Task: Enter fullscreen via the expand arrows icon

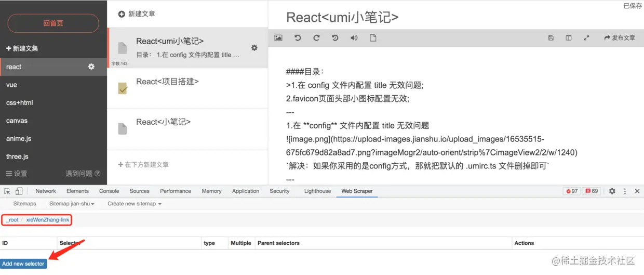Action: click(x=586, y=38)
